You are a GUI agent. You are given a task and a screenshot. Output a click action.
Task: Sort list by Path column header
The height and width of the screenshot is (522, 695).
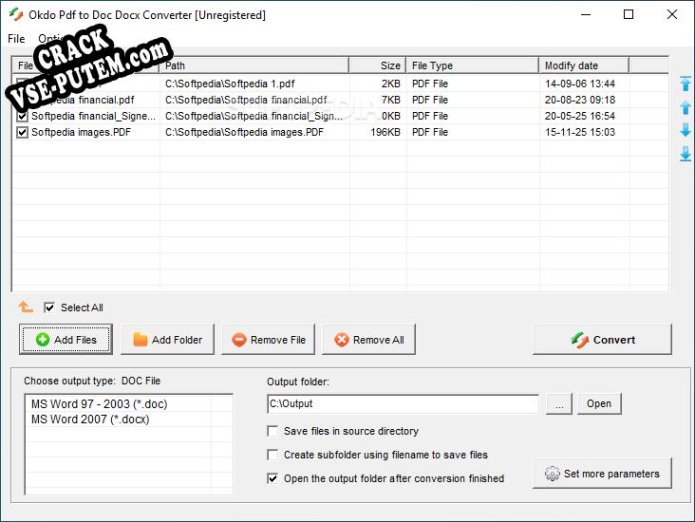254,66
